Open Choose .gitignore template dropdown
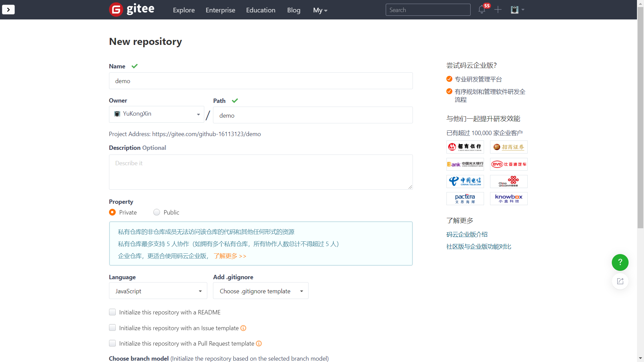Viewport: 644px width, 362px height. [261, 291]
